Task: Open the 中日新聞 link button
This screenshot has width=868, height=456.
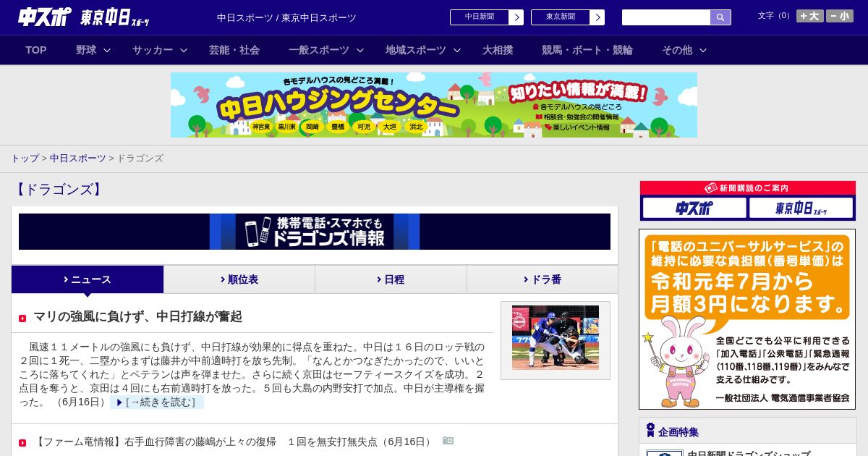Action: [480, 17]
